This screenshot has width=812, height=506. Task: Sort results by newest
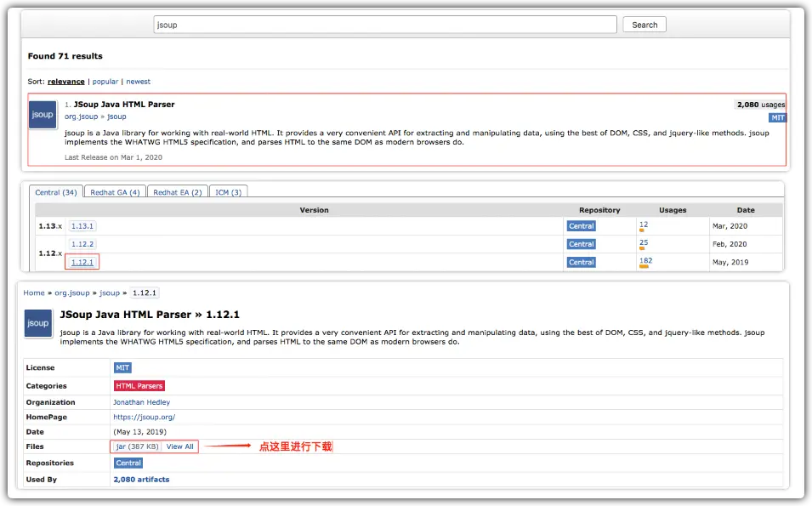coord(139,82)
